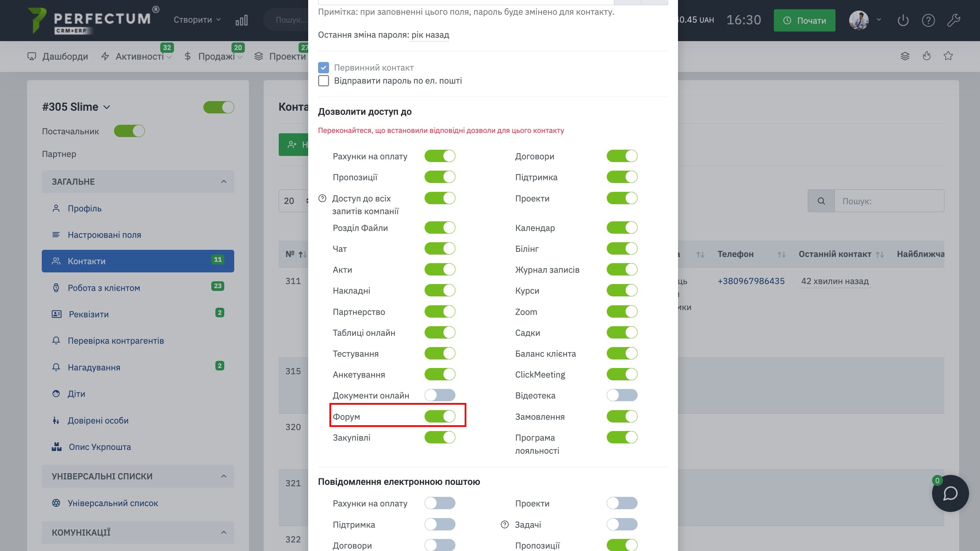Open Універсальний список link
The height and width of the screenshot is (551, 980).
tap(113, 503)
